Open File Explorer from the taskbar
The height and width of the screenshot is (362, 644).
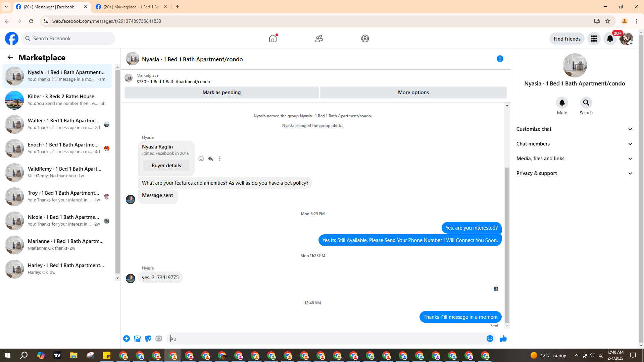coord(74,355)
